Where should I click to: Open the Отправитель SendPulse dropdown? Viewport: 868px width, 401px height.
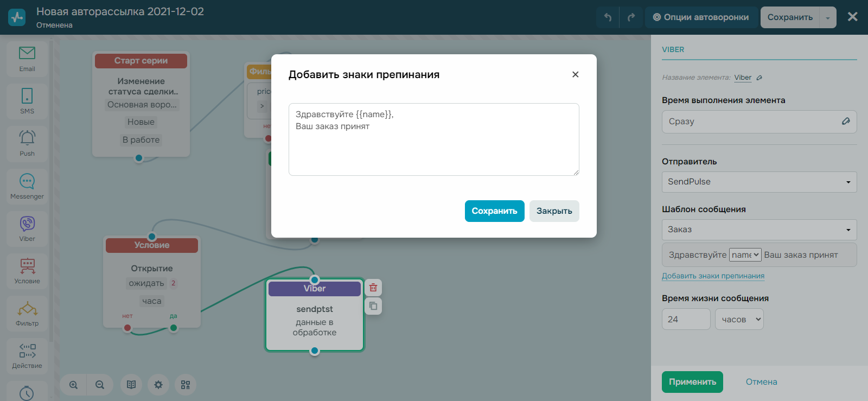click(x=759, y=182)
